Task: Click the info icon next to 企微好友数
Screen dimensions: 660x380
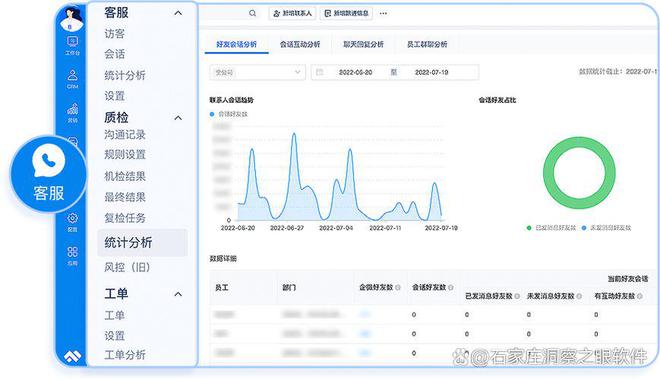Action: pos(398,287)
